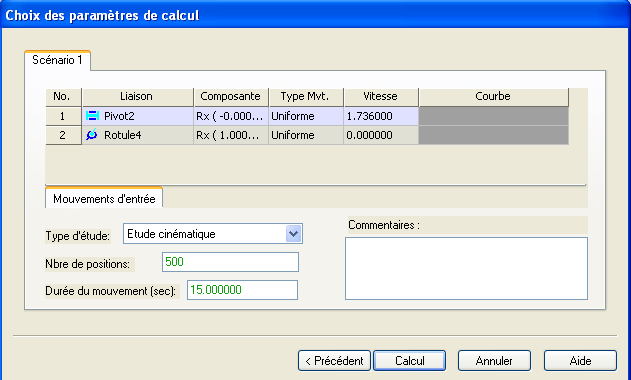The image size is (631, 380).
Task: Click the Calcul button
Action: 409,360
